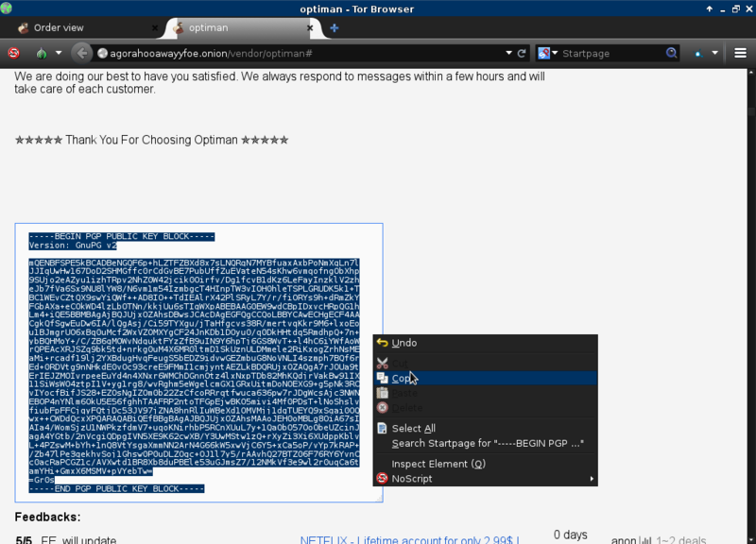
Task: Expand the NoScript submenu in context menu
Action: click(x=593, y=479)
